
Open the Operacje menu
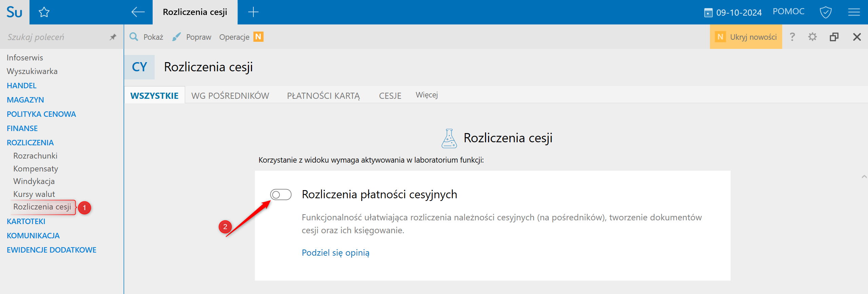pyautogui.click(x=234, y=37)
